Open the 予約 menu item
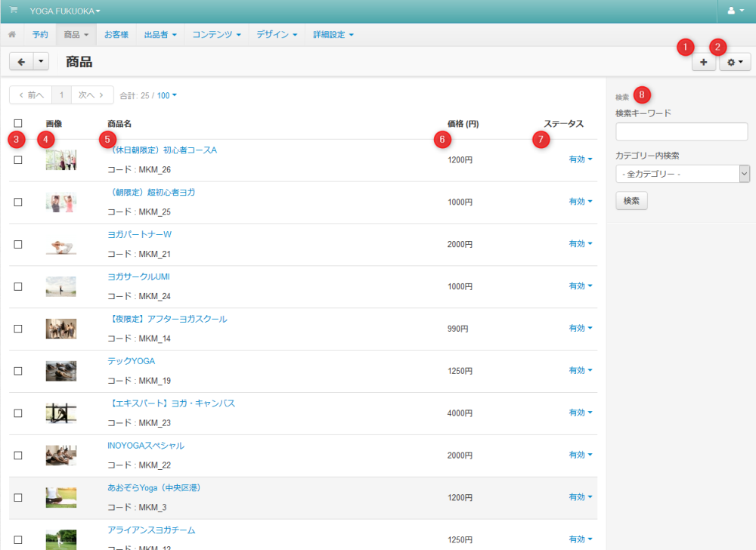756x550 pixels. 40,35
